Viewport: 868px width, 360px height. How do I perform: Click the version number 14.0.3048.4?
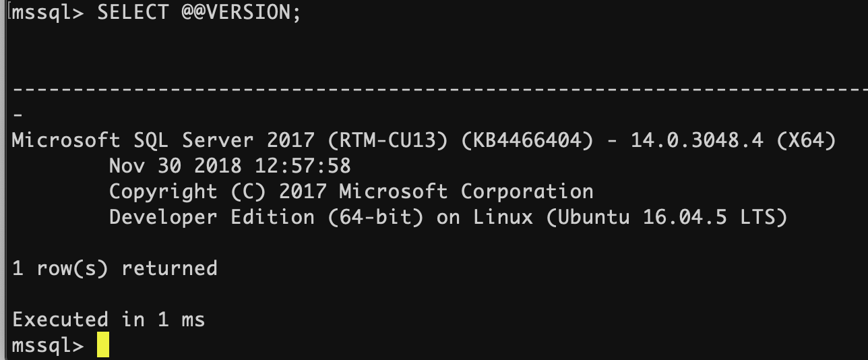coord(697,140)
